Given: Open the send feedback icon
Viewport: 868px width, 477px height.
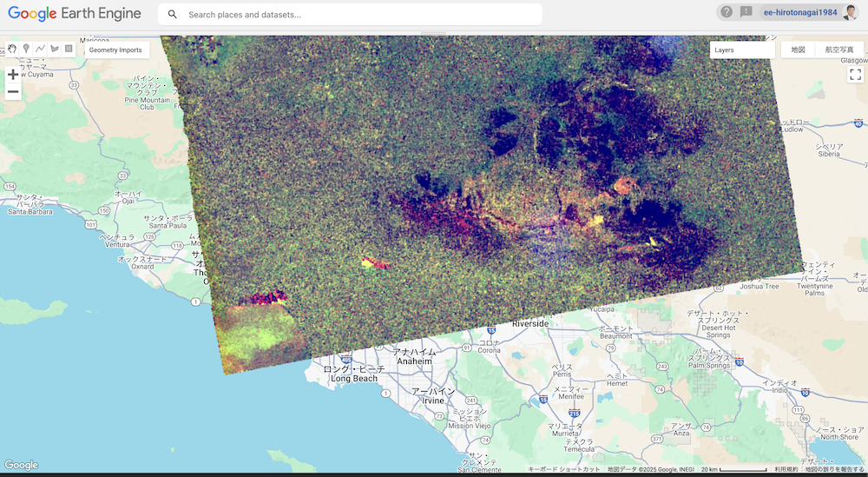Looking at the screenshot, I should click(746, 12).
